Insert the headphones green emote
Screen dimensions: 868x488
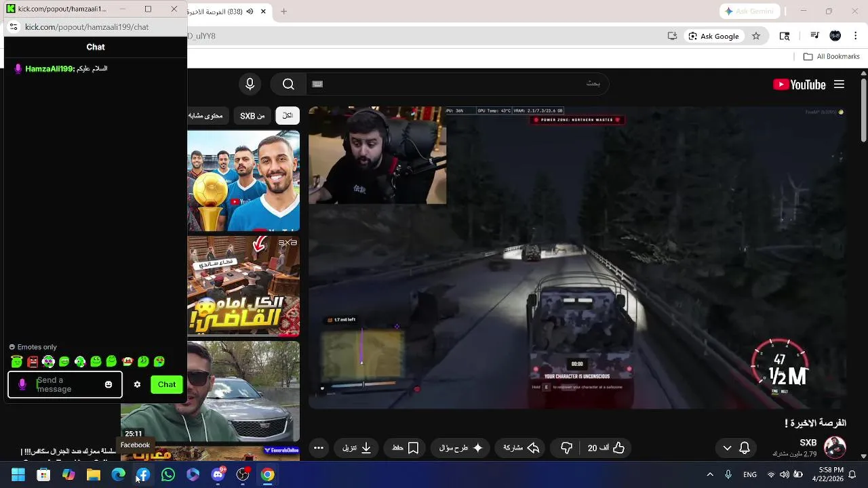pyautogui.click(x=48, y=361)
